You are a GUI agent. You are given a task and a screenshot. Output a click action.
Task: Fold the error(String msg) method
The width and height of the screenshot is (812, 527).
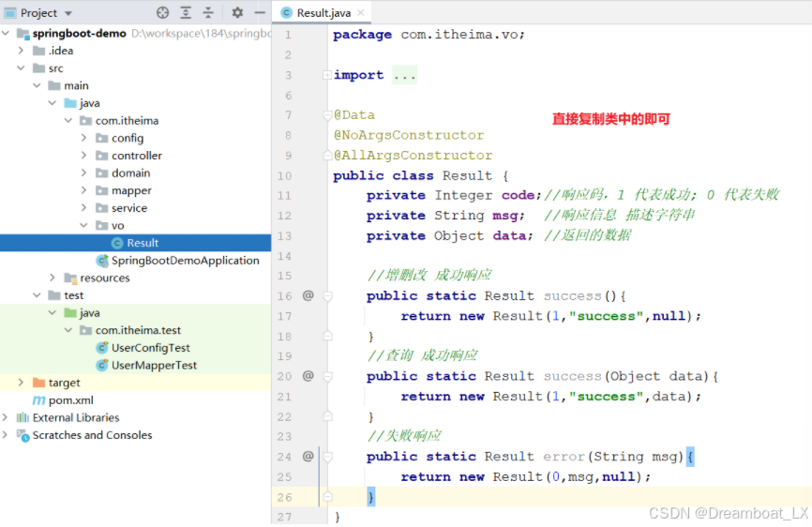(327, 457)
